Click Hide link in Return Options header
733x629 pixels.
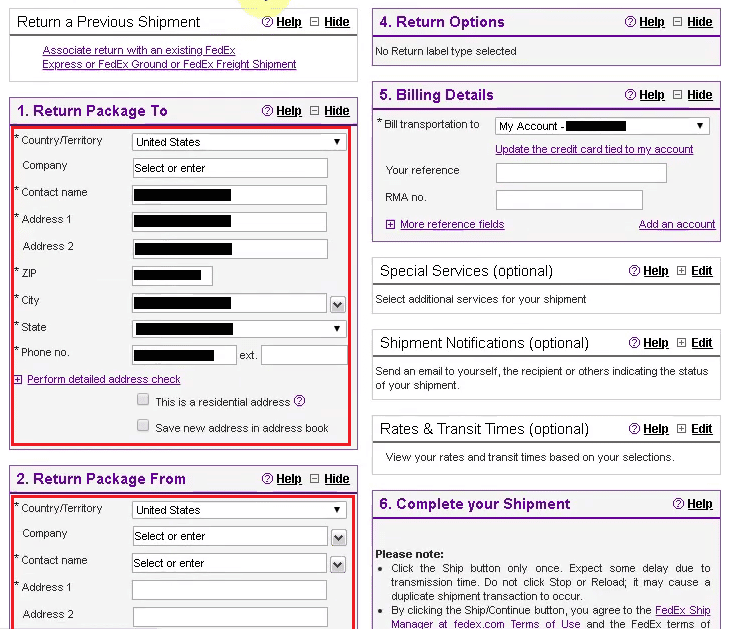coord(700,22)
